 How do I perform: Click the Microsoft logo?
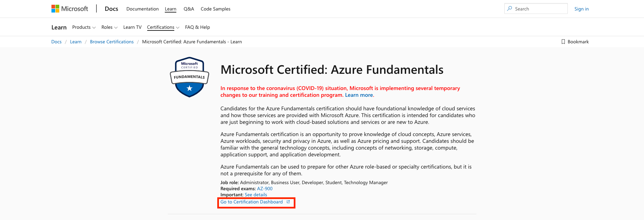[x=69, y=9]
